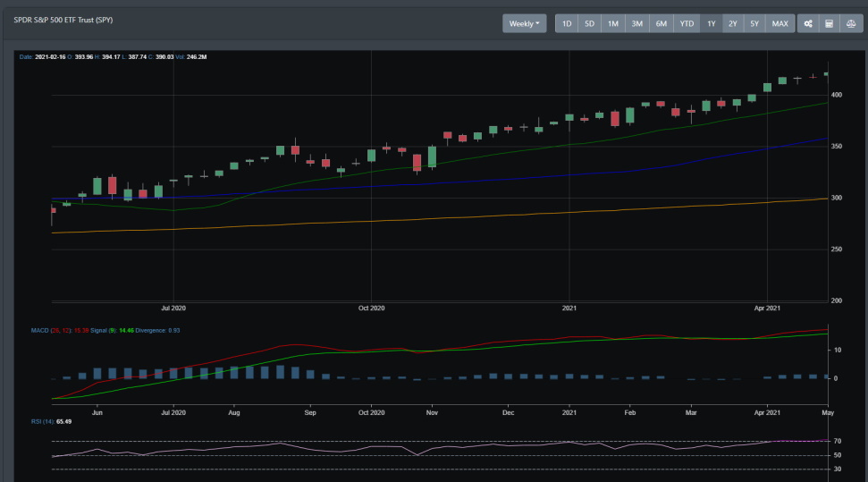
Task: Click the Date 2021-02-16 readout
Action: pos(43,57)
